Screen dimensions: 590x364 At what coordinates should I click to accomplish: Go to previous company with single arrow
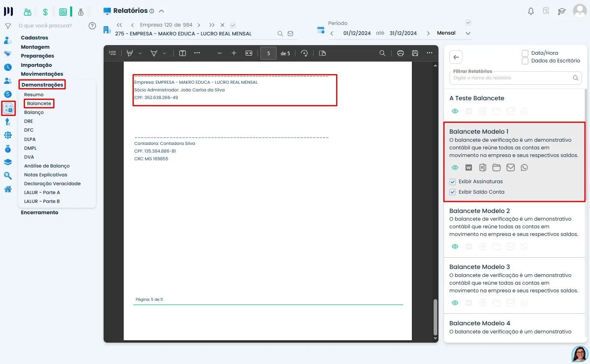tap(132, 25)
